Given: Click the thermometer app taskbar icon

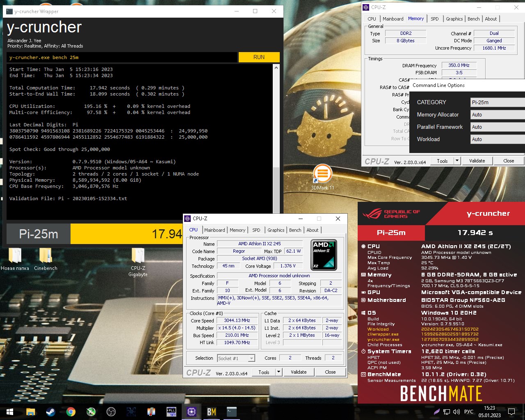Looking at the screenshot, I should tap(151, 412).
